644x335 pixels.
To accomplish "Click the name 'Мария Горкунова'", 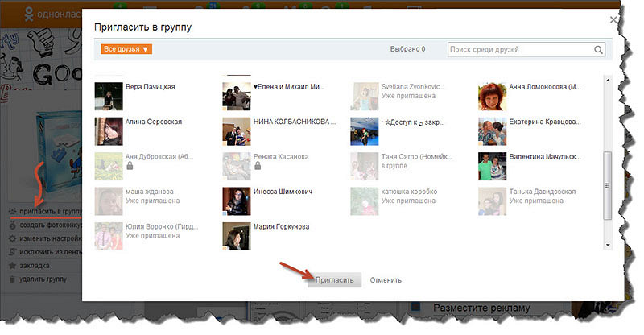I will tap(281, 226).
